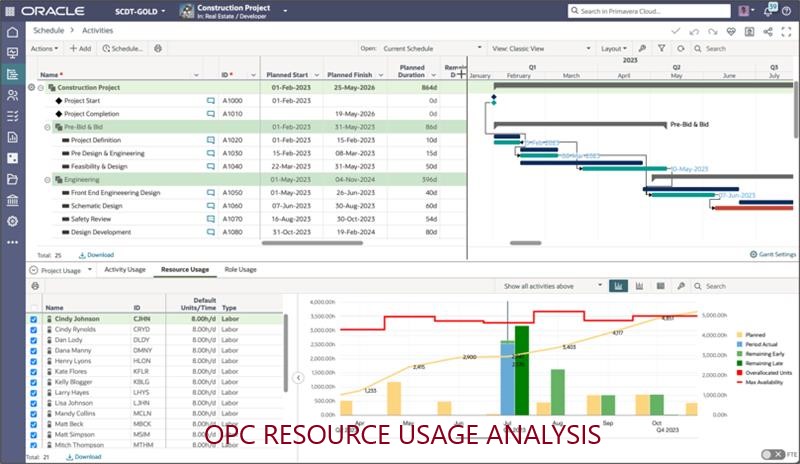Viewport: 800px width, 464px height.
Task: Uncheck the Cindy Johnson resource checkbox
Action: [34, 320]
